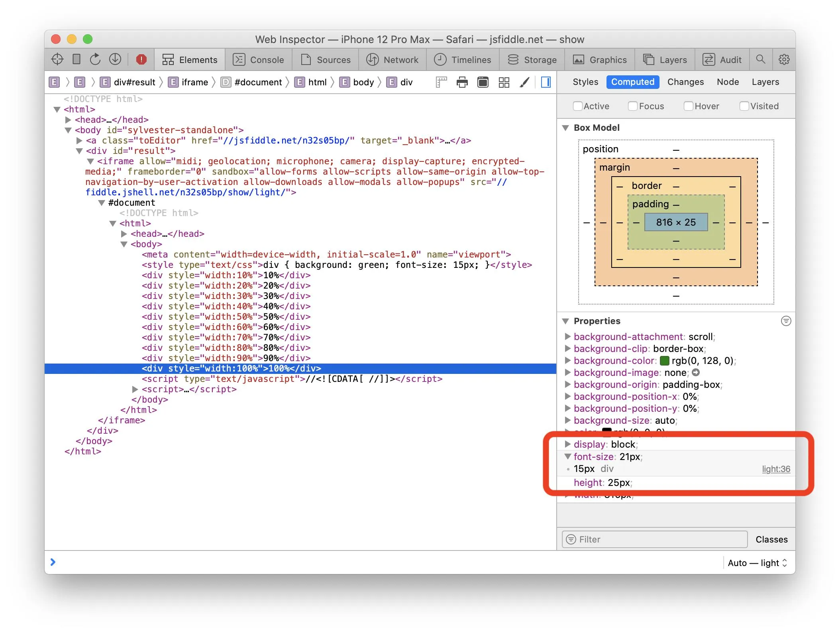Click the element selection crosshair icon
Image resolution: width=840 pixels, height=633 pixels.
pos(57,59)
